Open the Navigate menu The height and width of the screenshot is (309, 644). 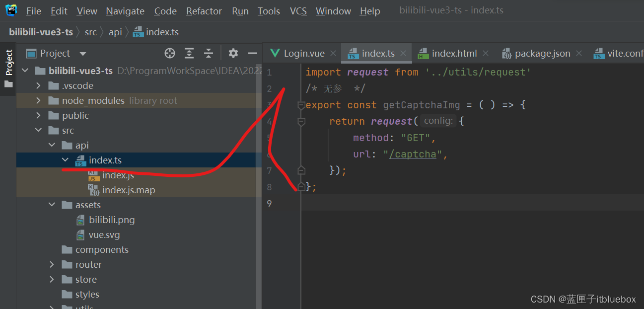coord(125,11)
